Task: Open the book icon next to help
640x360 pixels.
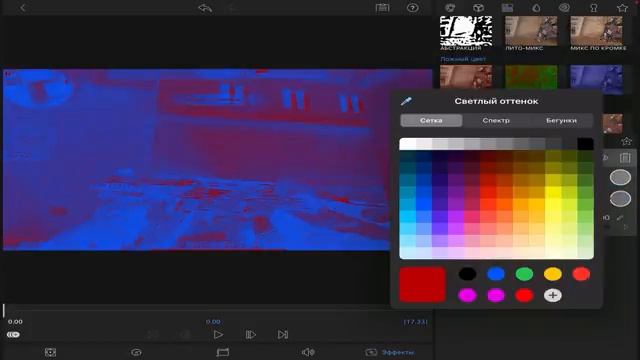Action: pyautogui.click(x=382, y=8)
